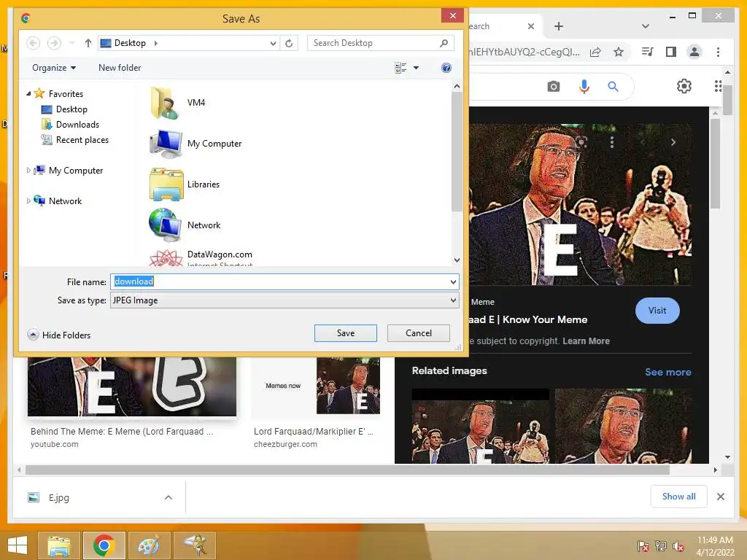The width and height of the screenshot is (747, 560).
Task: Click Show all downloads button
Action: tap(679, 497)
